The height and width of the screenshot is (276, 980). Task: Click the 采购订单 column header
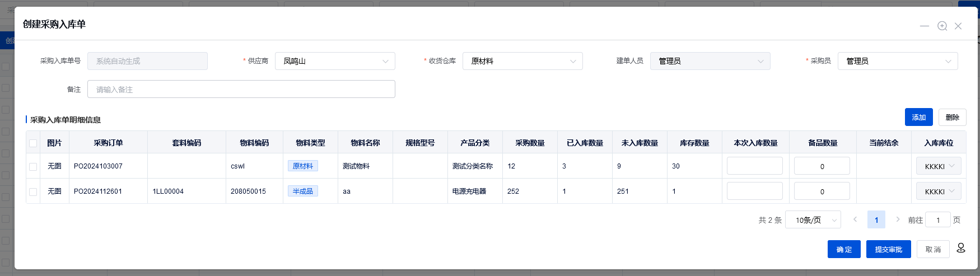pos(108,143)
